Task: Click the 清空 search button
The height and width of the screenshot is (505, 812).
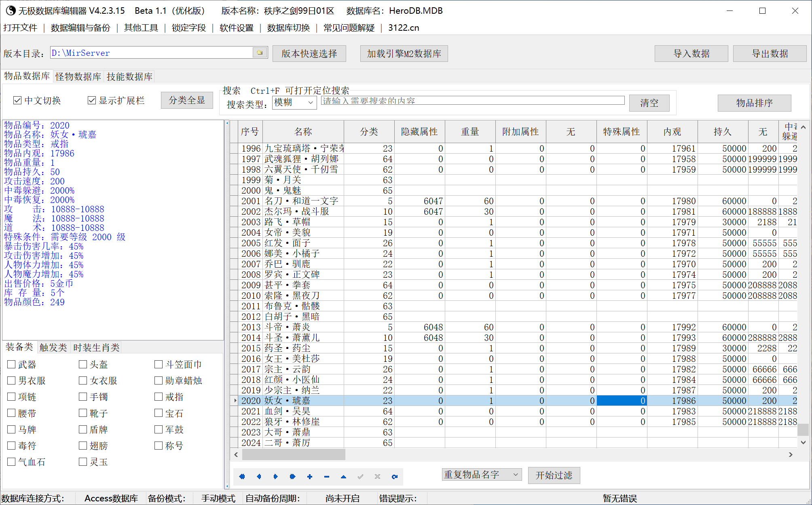Action: [649, 103]
